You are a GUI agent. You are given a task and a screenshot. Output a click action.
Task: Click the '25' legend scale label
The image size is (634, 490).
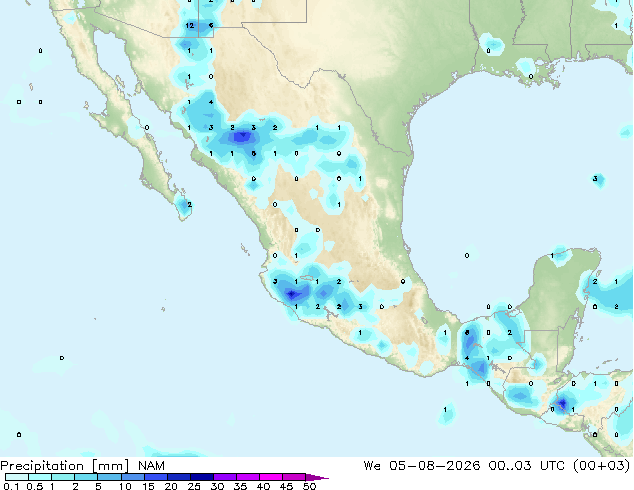coord(194,486)
